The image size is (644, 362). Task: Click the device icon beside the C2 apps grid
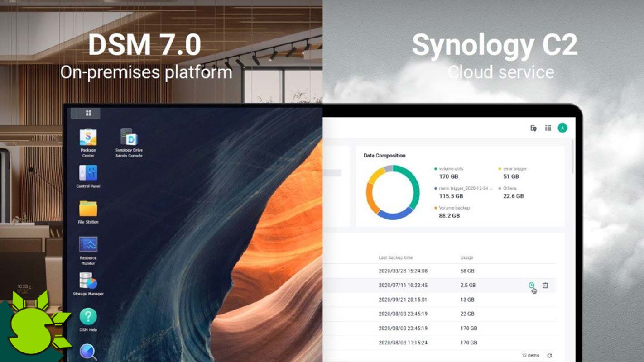tap(533, 128)
